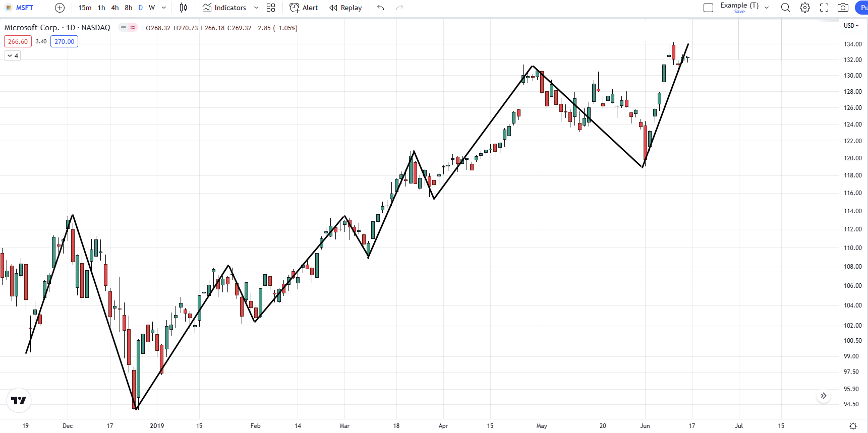Open chart settings gear in top toolbar
The height and width of the screenshot is (433, 868).
[x=805, y=8]
